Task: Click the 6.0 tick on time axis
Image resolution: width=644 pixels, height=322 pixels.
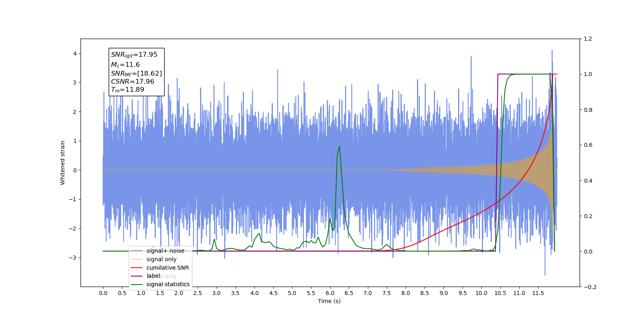Action: [330, 293]
